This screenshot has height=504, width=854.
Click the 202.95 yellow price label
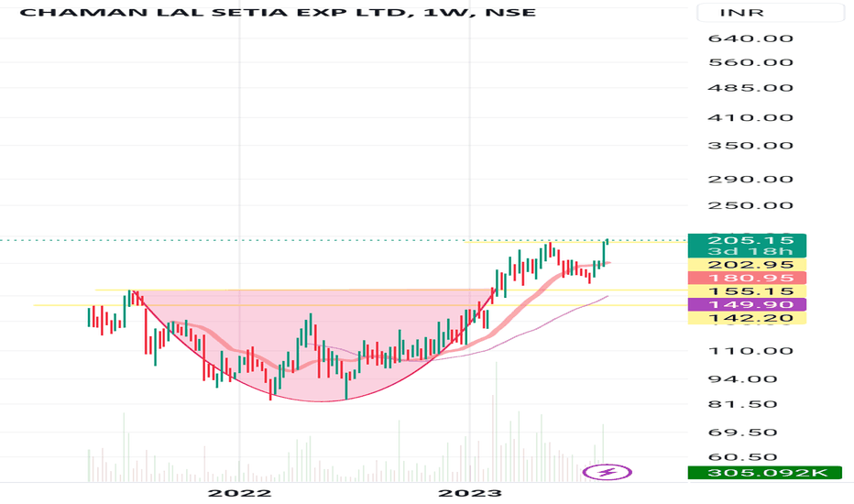pos(747,265)
